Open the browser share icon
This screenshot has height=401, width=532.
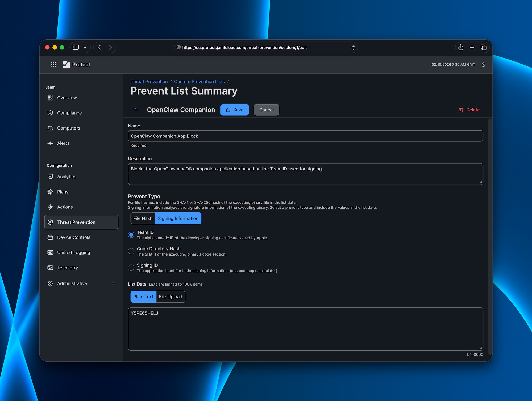click(461, 47)
